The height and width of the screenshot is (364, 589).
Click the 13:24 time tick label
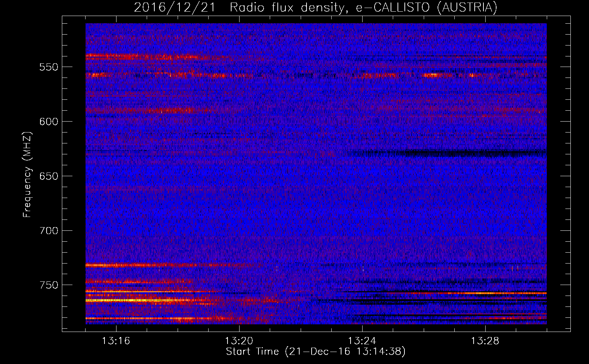pyautogui.click(x=362, y=341)
